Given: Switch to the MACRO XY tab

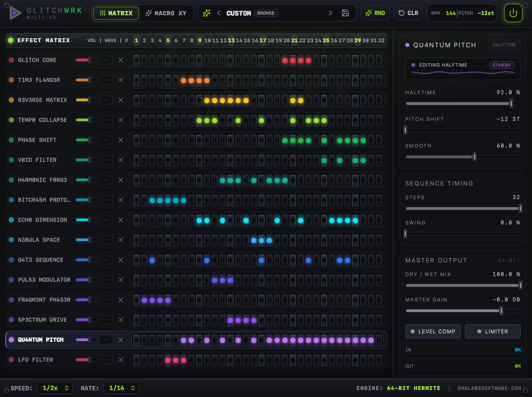Looking at the screenshot, I should tap(166, 13).
